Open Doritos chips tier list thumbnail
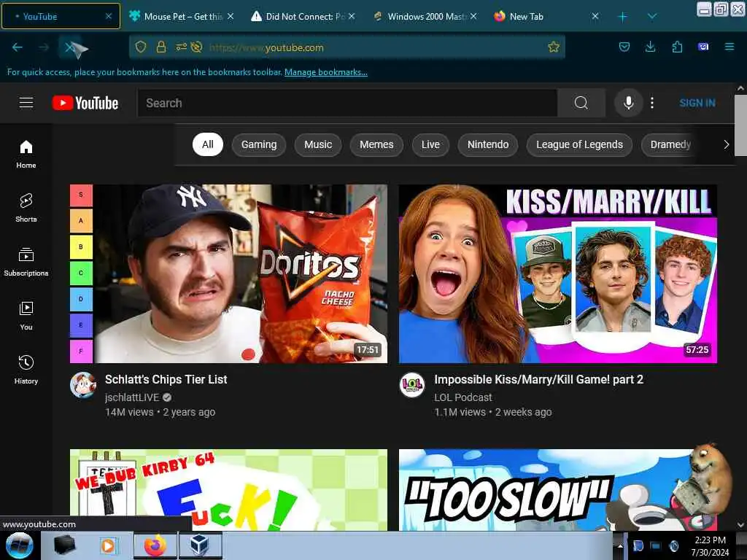747x560 pixels. 228,274
